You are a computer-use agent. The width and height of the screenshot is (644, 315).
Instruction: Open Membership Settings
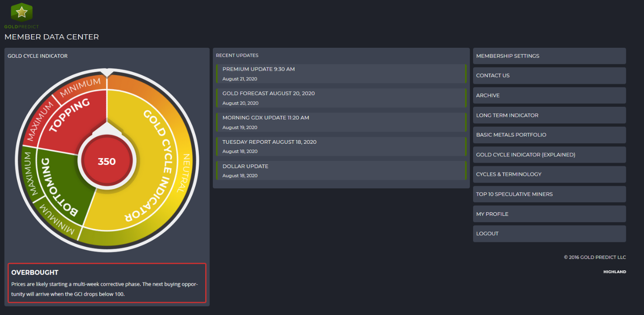[549, 56]
